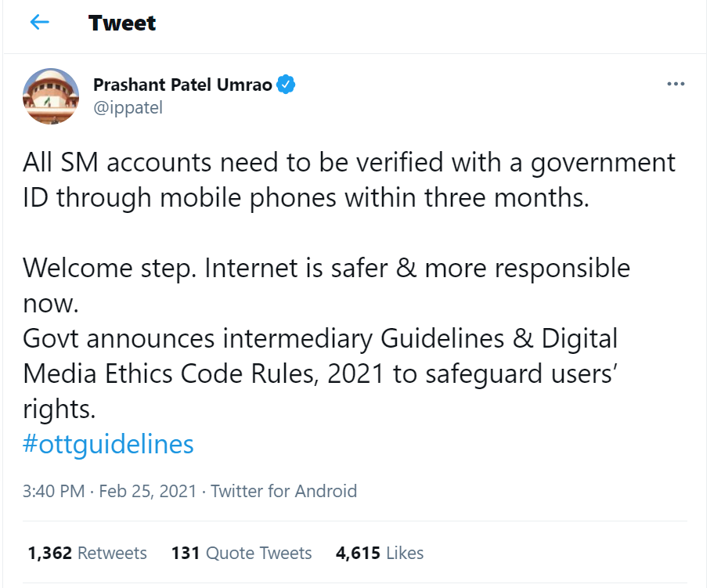This screenshot has height=588, width=721.
Task: View the 1,362 Retweets list
Action: (x=87, y=553)
